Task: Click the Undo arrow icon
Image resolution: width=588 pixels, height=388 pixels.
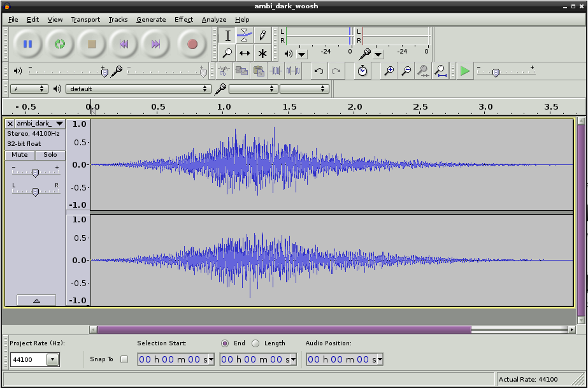Action: [319, 71]
